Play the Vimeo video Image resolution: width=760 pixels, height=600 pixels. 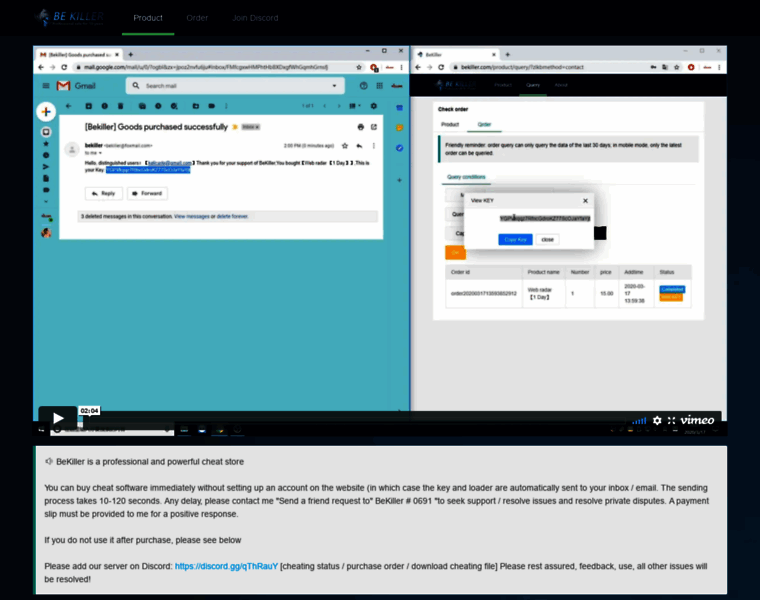point(58,419)
